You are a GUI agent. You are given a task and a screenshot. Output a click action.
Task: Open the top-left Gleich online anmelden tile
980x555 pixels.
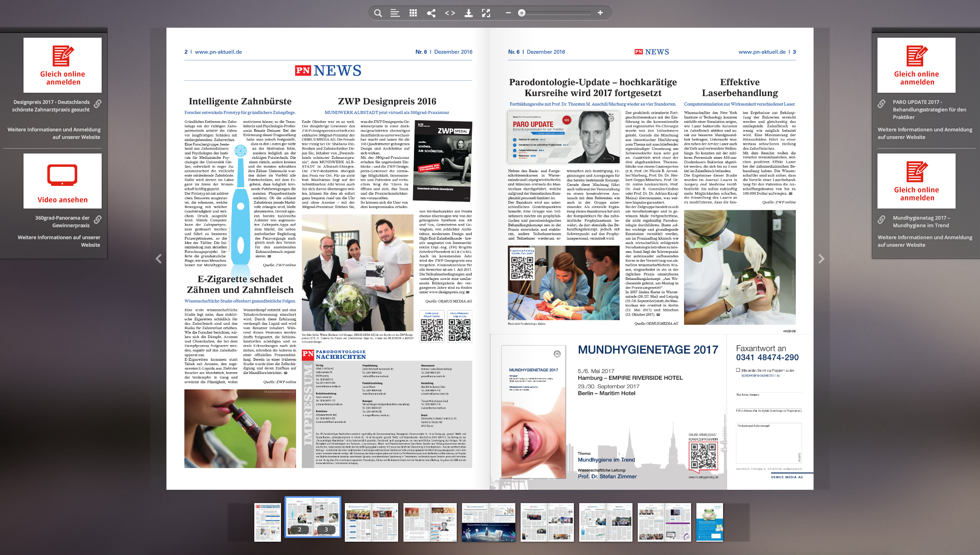click(x=63, y=65)
